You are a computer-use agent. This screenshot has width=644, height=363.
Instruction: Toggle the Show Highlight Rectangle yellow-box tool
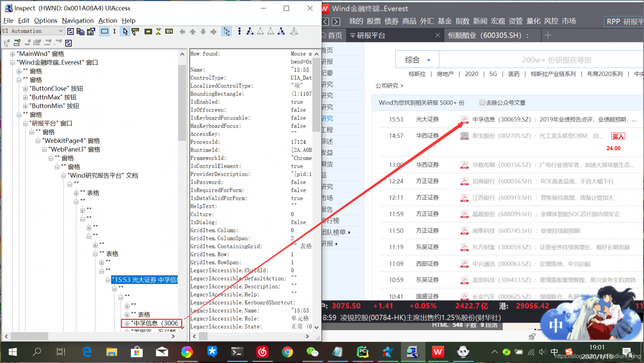pyautogui.click(x=148, y=32)
